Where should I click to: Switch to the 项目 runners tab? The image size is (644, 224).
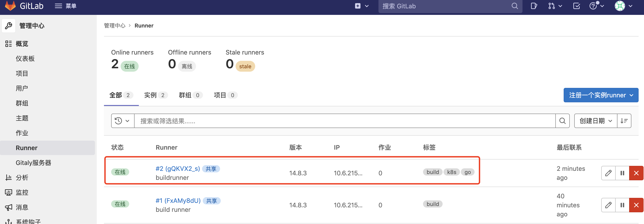(225, 95)
